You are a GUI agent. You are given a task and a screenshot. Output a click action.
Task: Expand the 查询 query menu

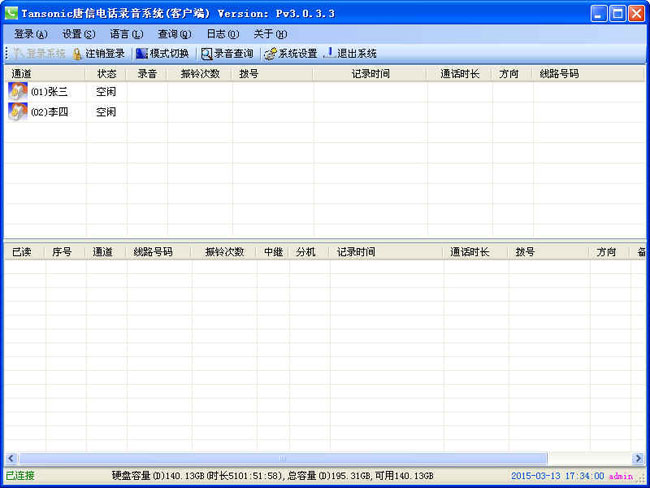174,34
